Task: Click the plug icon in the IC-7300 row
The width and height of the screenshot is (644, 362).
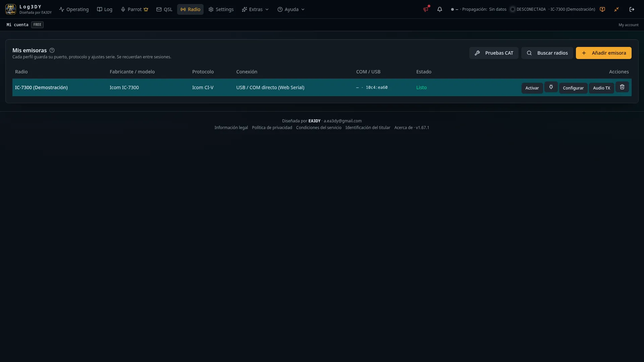Action: tap(551, 87)
